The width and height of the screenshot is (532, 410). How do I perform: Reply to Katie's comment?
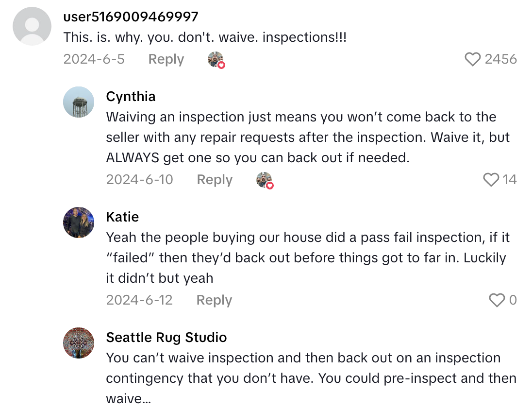[x=214, y=300]
